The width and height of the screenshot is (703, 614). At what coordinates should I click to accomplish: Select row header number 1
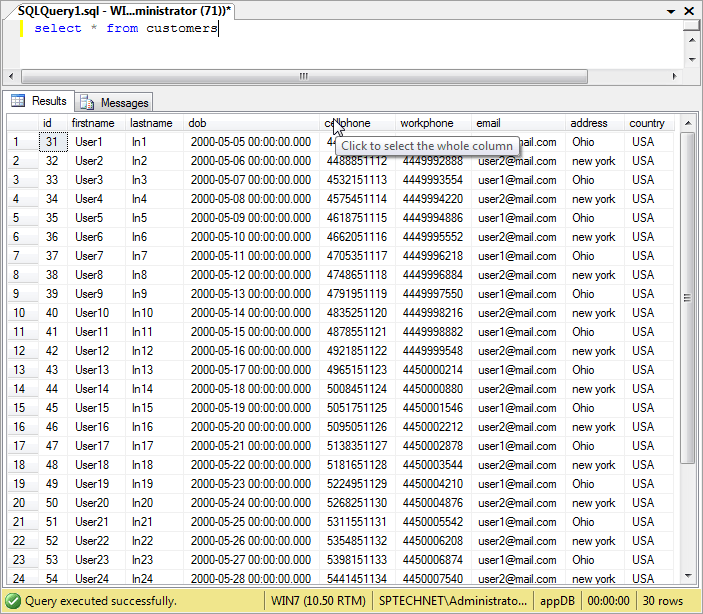[x=22, y=142]
